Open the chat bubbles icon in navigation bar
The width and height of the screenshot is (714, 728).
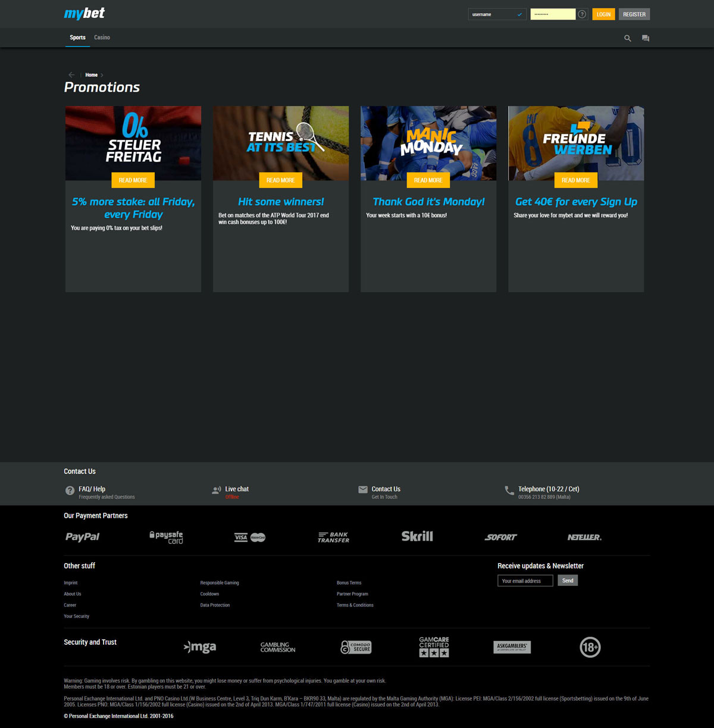point(646,38)
